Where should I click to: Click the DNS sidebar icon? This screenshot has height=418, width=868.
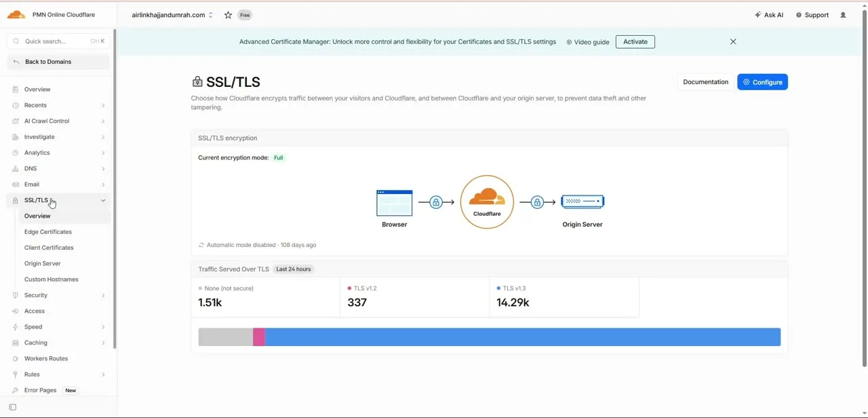(16, 168)
